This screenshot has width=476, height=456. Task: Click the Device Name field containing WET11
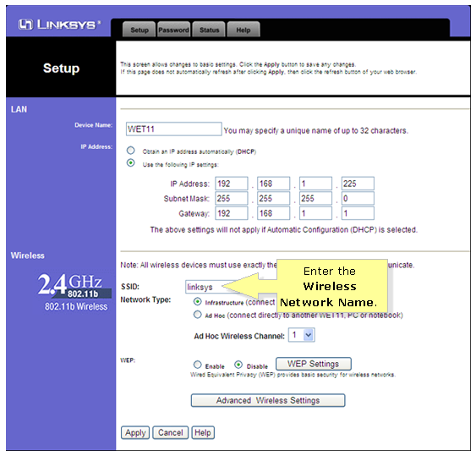coord(173,129)
